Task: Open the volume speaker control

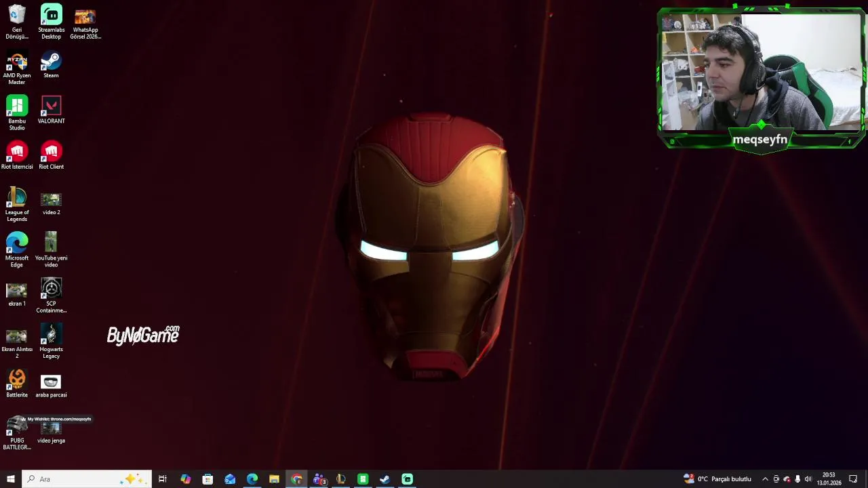Action: [x=808, y=479]
